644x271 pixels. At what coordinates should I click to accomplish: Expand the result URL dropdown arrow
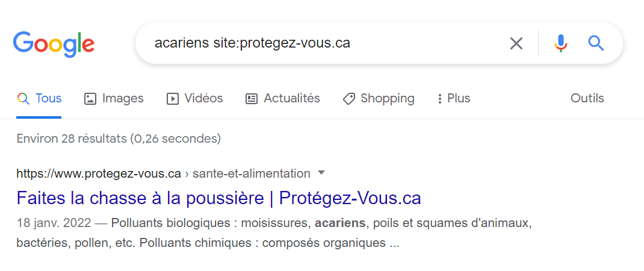(321, 173)
